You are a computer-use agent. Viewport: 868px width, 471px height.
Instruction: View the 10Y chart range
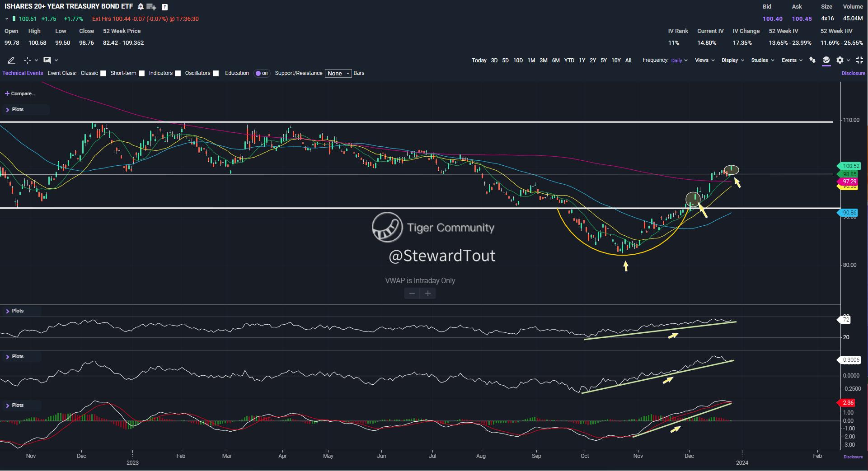pyautogui.click(x=616, y=61)
